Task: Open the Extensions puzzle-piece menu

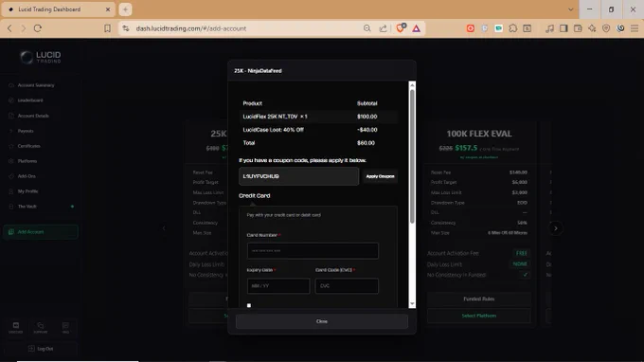Action: click(x=513, y=28)
